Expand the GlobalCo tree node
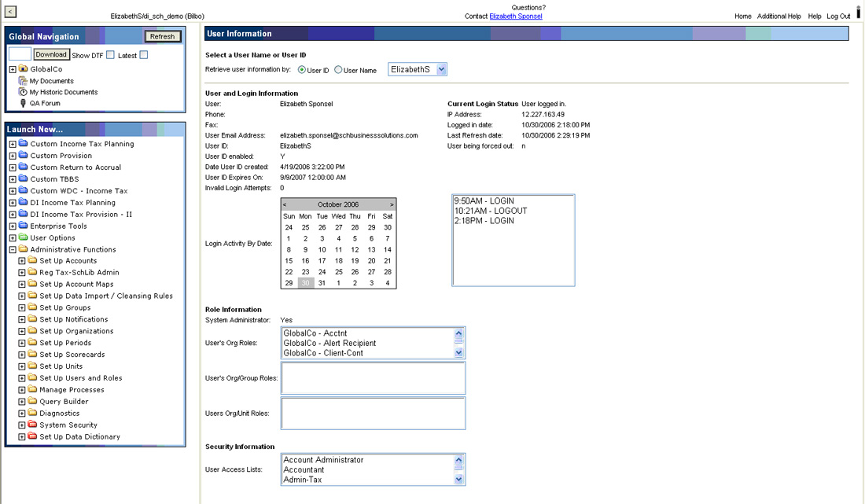Image resolution: width=865 pixels, height=504 pixels. point(13,69)
